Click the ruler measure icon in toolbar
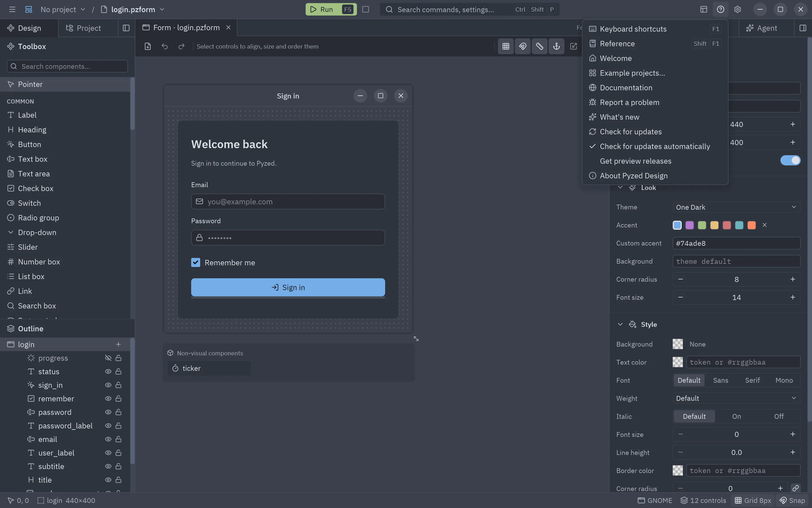Image resolution: width=812 pixels, height=508 pixels. (540, 46)
